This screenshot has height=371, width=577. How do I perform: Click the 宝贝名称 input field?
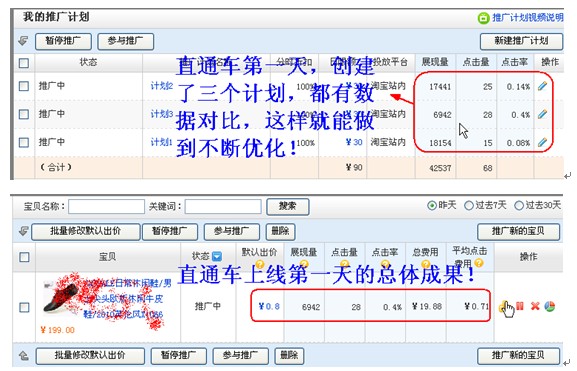click(x=106, y=206)
